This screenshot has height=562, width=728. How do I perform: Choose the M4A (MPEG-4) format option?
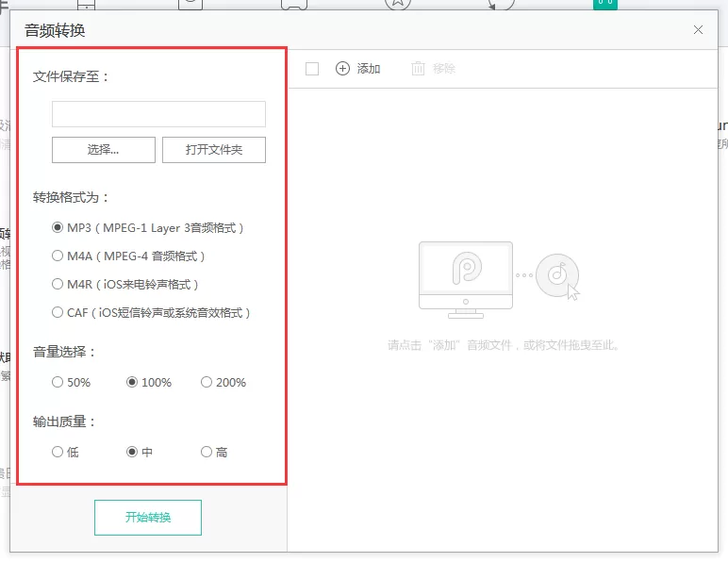coord(58,256)
